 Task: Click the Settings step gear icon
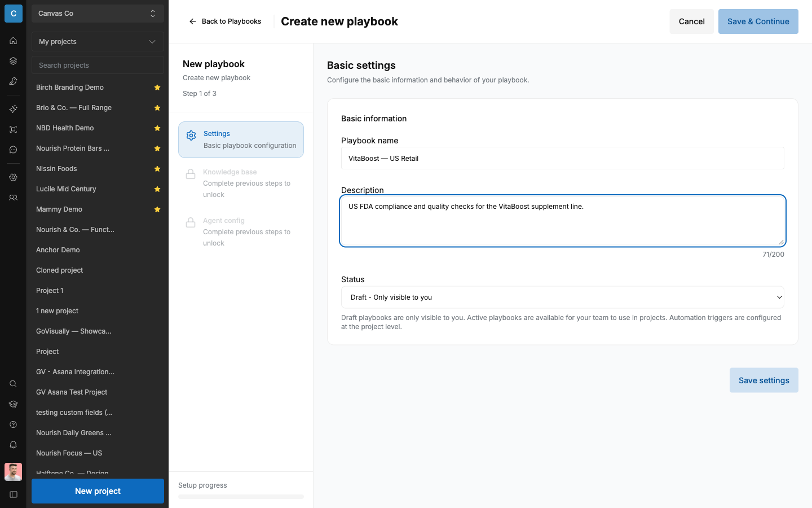click(191, 135)
